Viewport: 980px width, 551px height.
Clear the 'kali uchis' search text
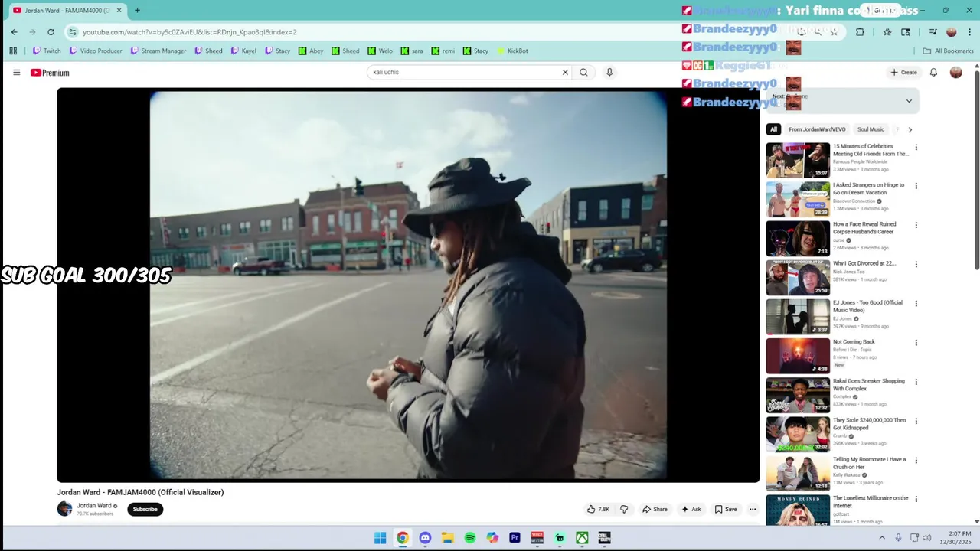(565, 72)
